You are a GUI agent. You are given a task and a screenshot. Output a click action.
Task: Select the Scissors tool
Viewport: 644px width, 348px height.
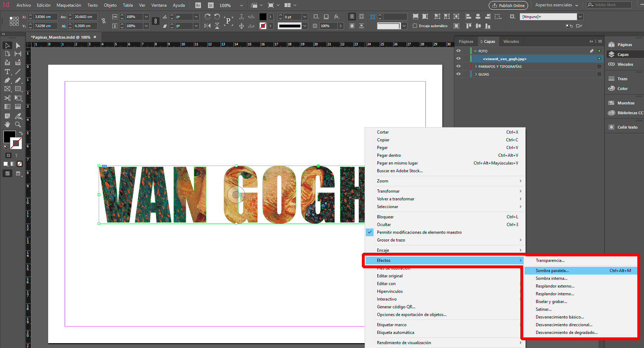click(7, 98)
